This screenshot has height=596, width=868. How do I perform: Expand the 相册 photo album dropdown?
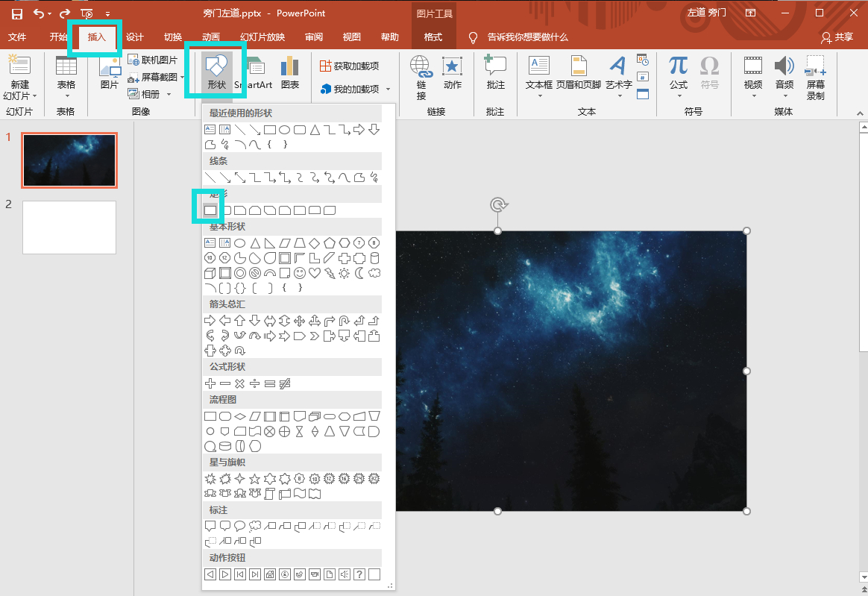pyautogui.click(x=169, y=94)
